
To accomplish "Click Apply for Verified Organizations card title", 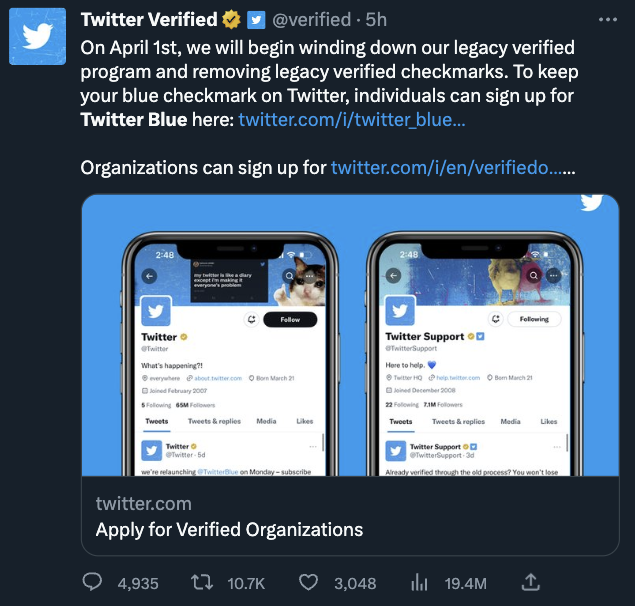I will click(229, 529).
